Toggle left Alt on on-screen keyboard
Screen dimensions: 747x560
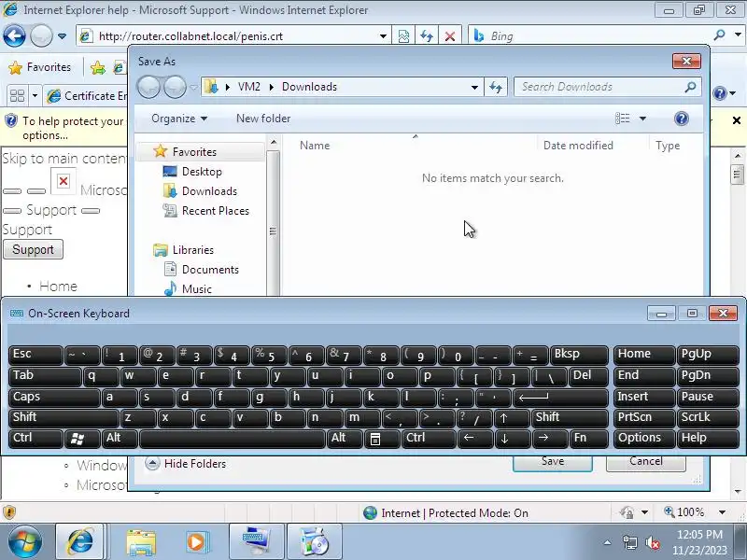120,439
